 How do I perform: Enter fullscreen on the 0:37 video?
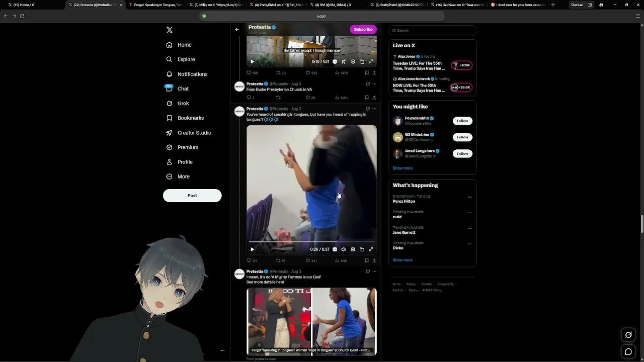coord(371,249)
